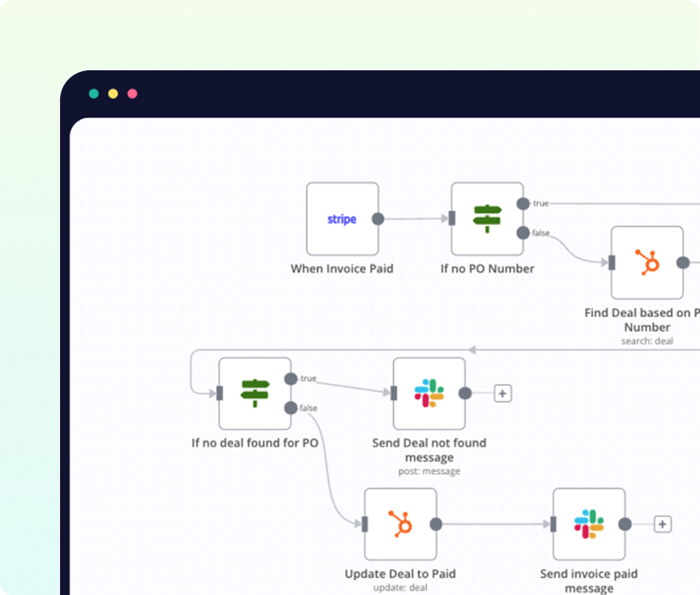
Task: Select the 'If no deal found for PO' IF node
Action: (255, 394)
